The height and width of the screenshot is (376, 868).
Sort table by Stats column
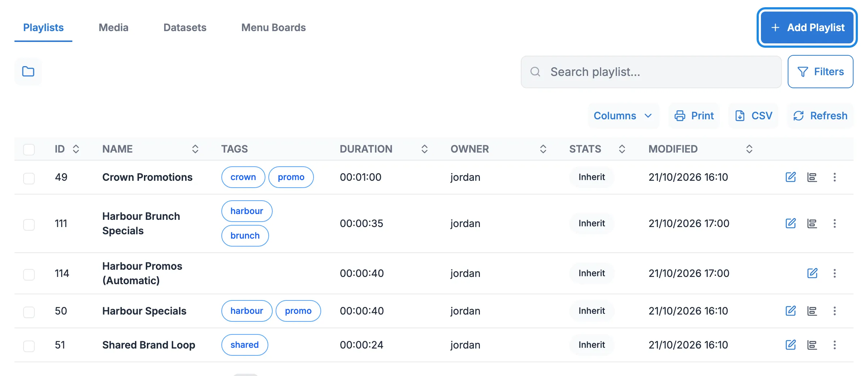click(622, 149)
